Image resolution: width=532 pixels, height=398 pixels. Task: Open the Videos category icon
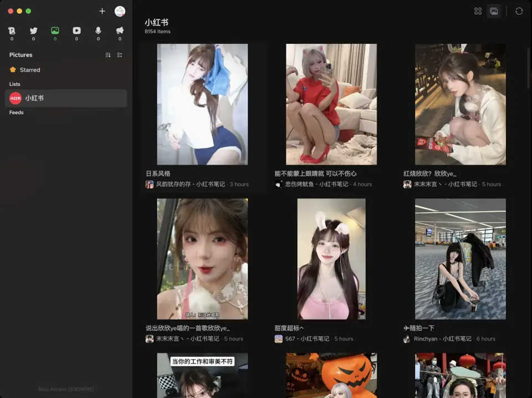pos(76,31)
